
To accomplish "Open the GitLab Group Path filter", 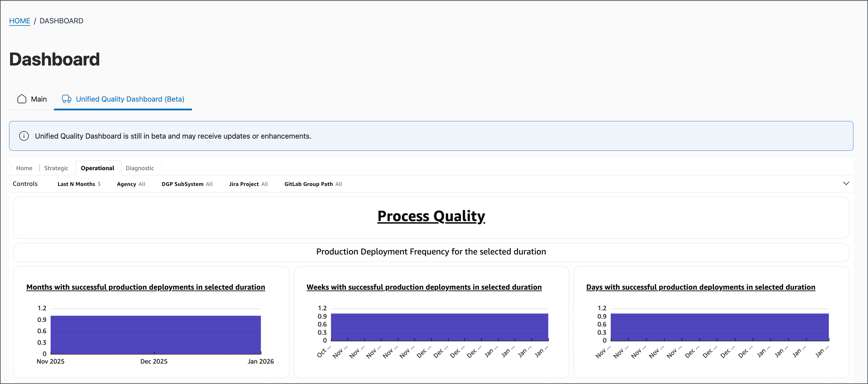I will [x=313, y=184].
